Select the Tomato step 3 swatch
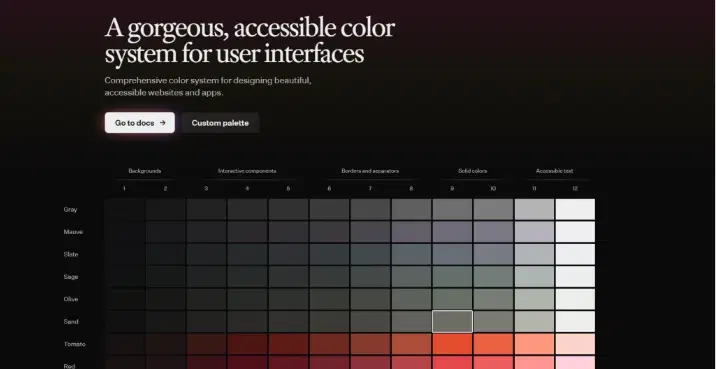Screen dimensions: 716x369 point(206,344)
